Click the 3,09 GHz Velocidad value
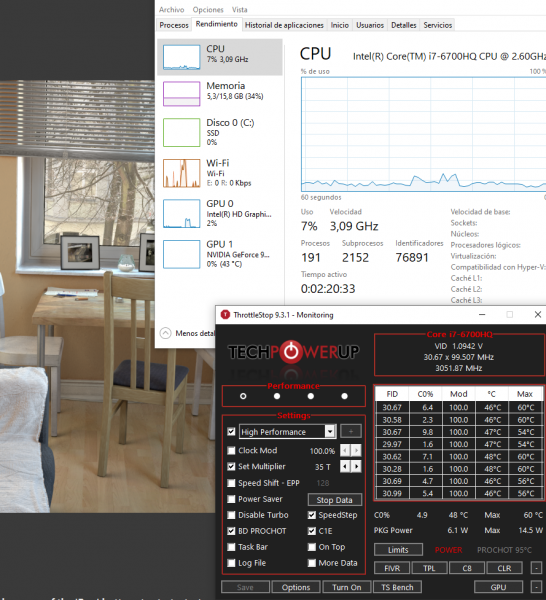546x600 pixels. (x=354, y=226)
